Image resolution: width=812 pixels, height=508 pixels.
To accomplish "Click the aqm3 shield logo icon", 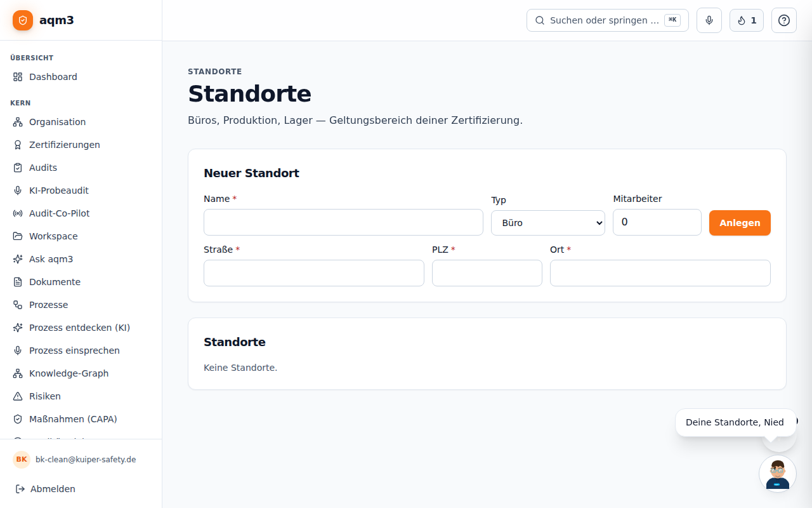I will 23,20.
